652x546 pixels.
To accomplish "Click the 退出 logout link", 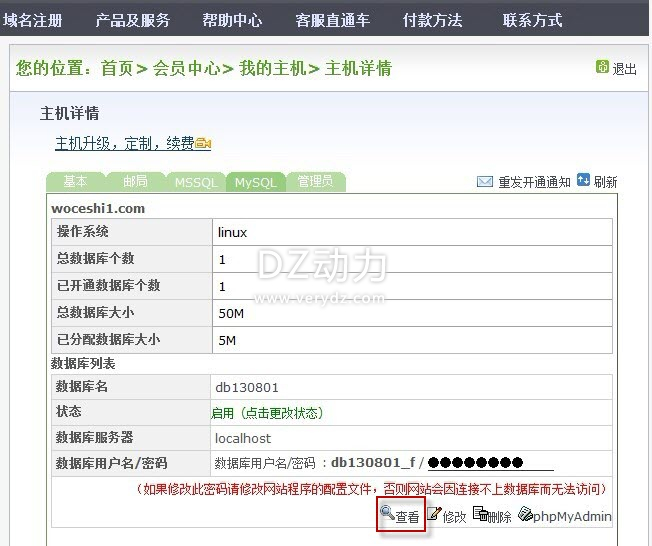I will pos(624,69).
